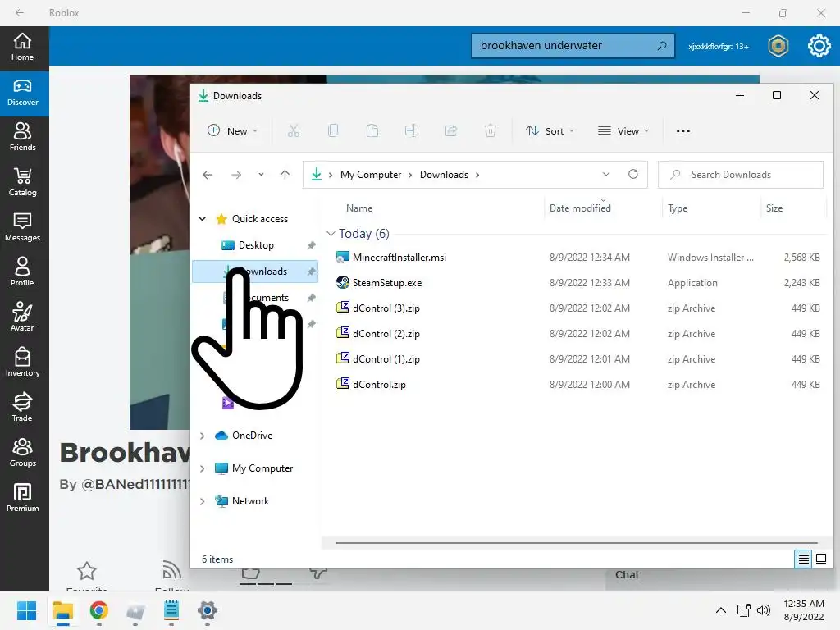Viewport: 840px width, 630px height.
Task: Click Downloads in the address breadcrumb
Action: 444,175
